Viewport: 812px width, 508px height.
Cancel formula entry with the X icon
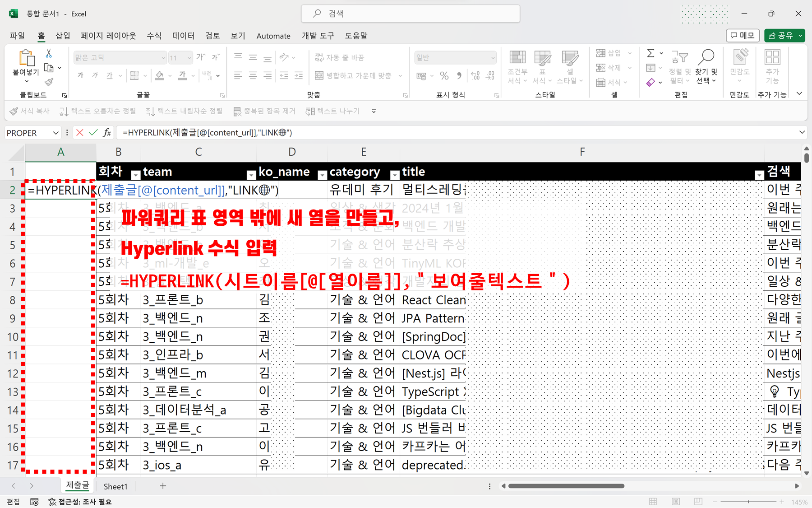point(80,133)
